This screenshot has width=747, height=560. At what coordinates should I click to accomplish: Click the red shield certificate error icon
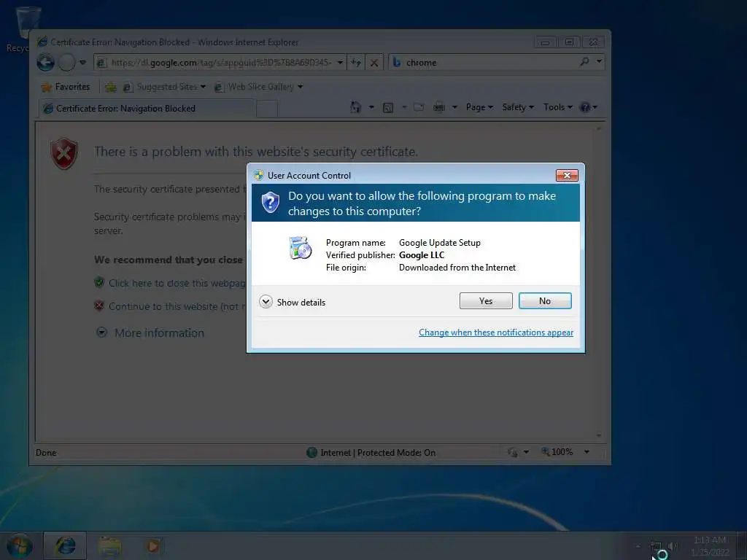64,153
